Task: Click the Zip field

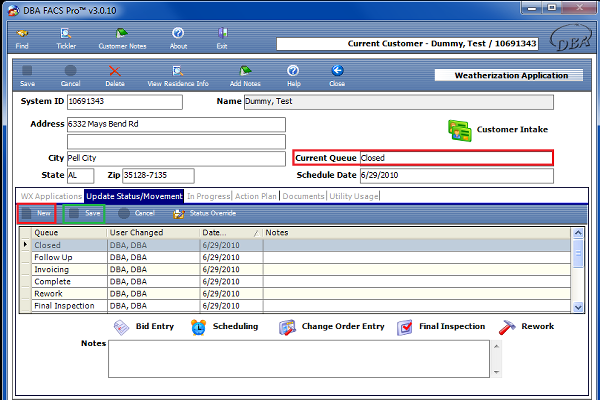Action: tap(158, 176)
